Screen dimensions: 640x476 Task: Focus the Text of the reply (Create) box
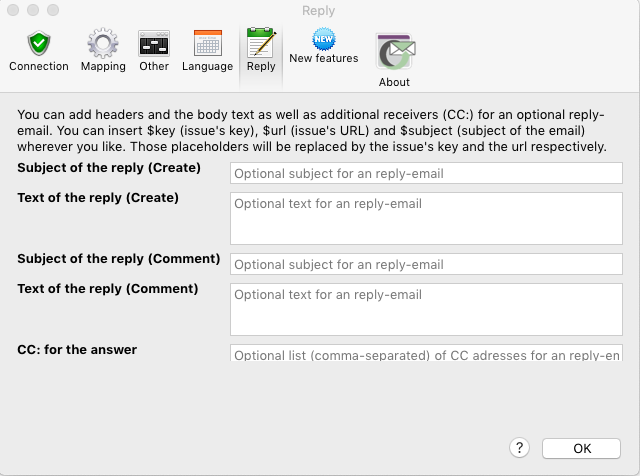pos(427,218)
